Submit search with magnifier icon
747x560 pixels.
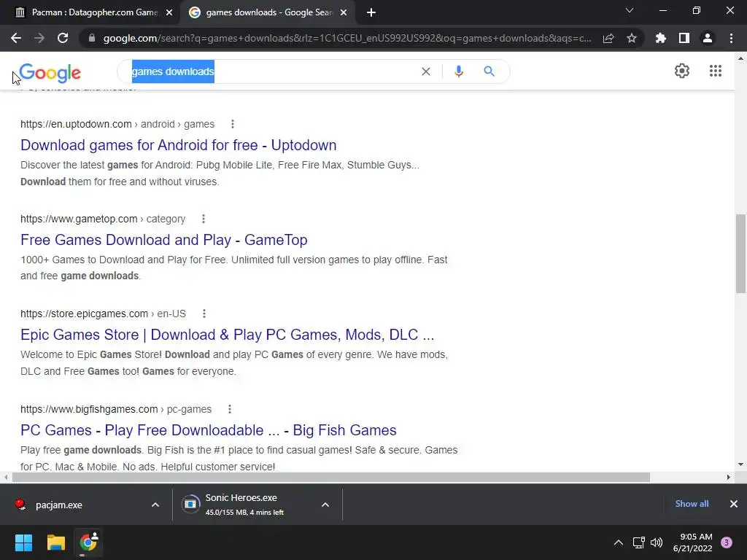[x=489, y=71]
